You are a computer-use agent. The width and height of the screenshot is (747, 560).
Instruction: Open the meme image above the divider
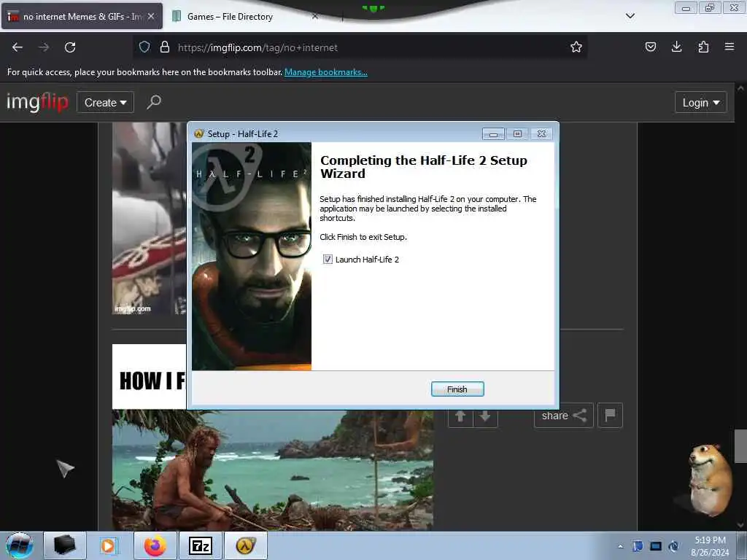click(149, 218)
